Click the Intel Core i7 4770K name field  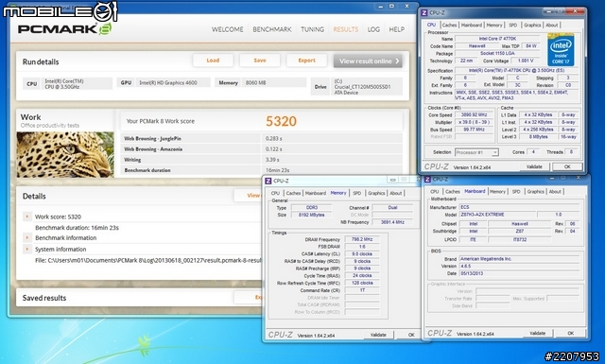click(x=497, y=39)
